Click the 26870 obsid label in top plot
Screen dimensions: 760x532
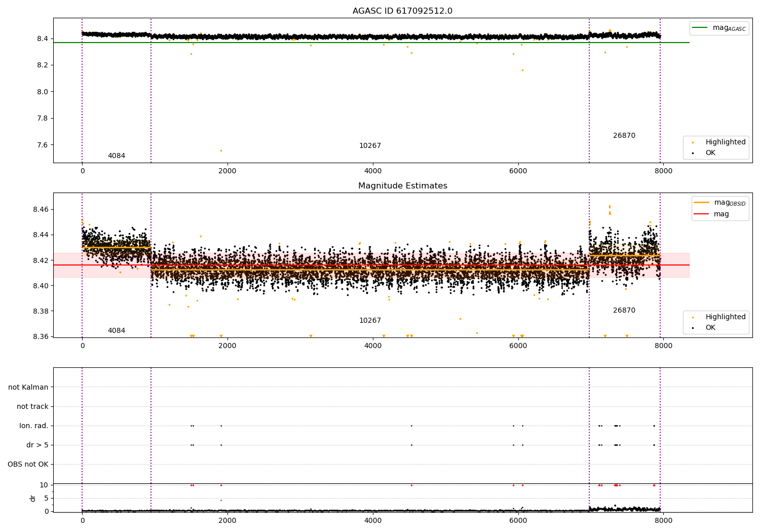pyautogui.click(x=624, y=136)
